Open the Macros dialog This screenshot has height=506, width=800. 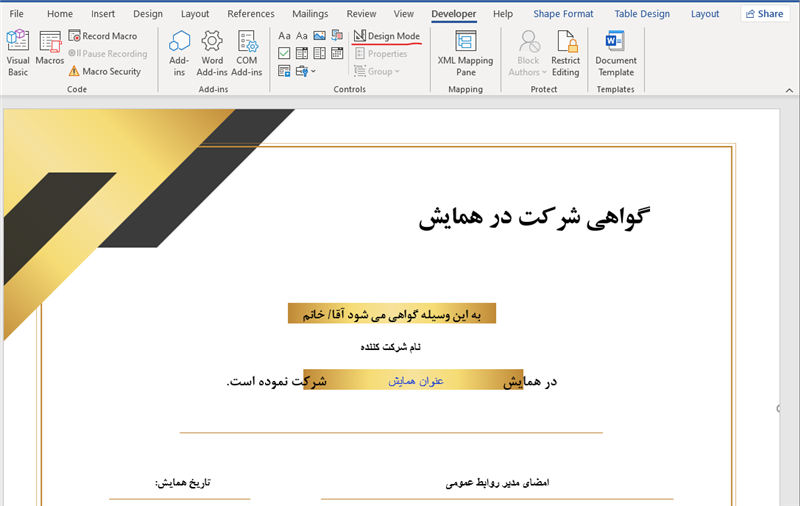50,52
